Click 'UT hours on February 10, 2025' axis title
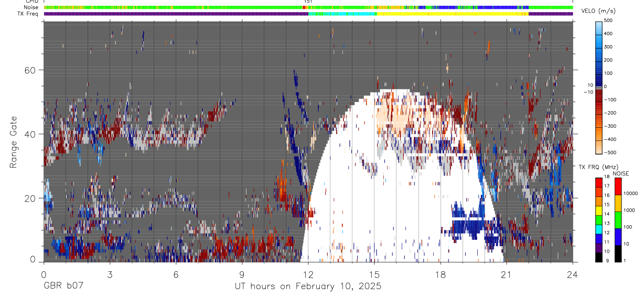This screenshot has height=297, width=644. pyautogui.click(x=308, y=287)
